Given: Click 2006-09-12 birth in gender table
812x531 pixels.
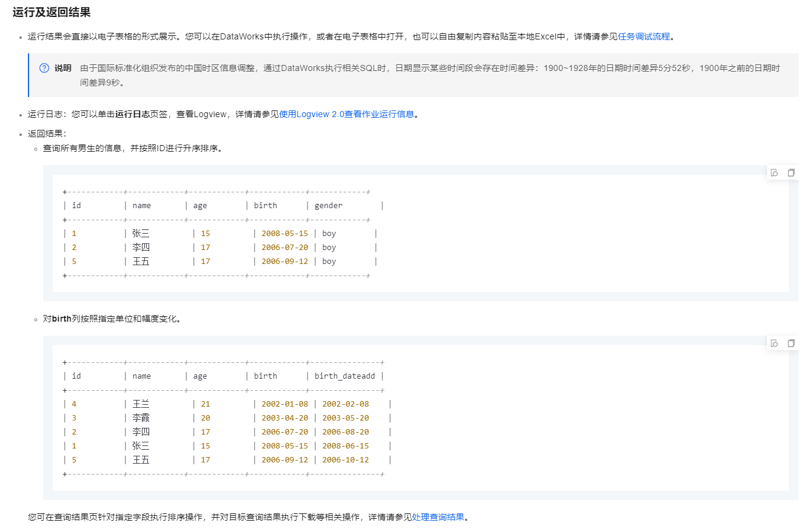Looking at the screenshot, I should (x=284, y=262).
